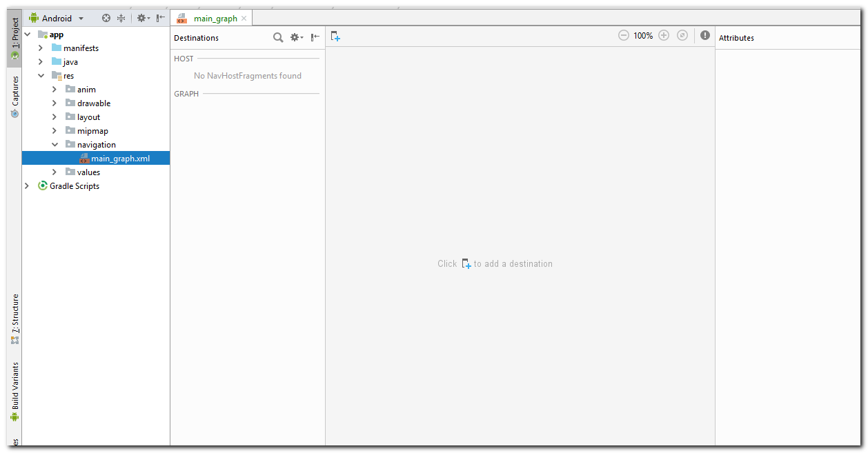This screenshot has height=453, width=868.
Task: Close the main_graph editor tab
Action: 244,19
